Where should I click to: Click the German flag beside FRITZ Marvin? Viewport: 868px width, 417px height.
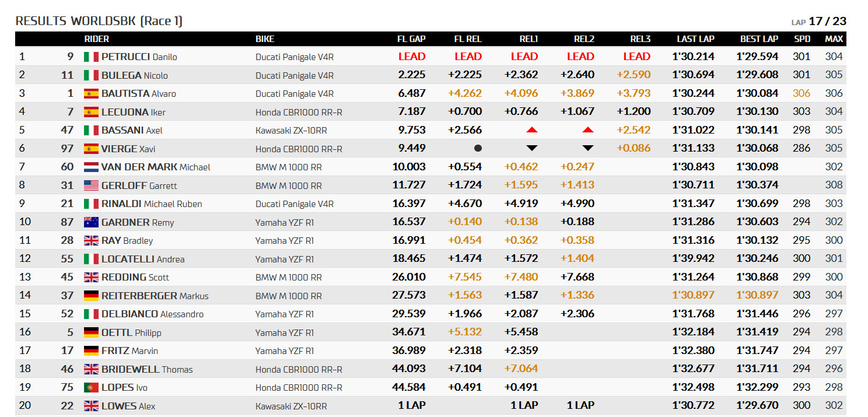[91, 351]
